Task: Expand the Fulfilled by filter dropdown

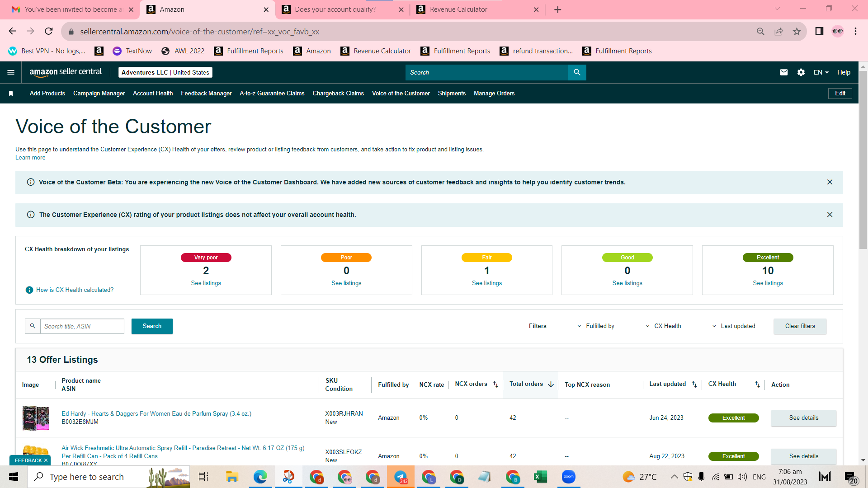Action: pyautogui.click(x=596, y=326)
